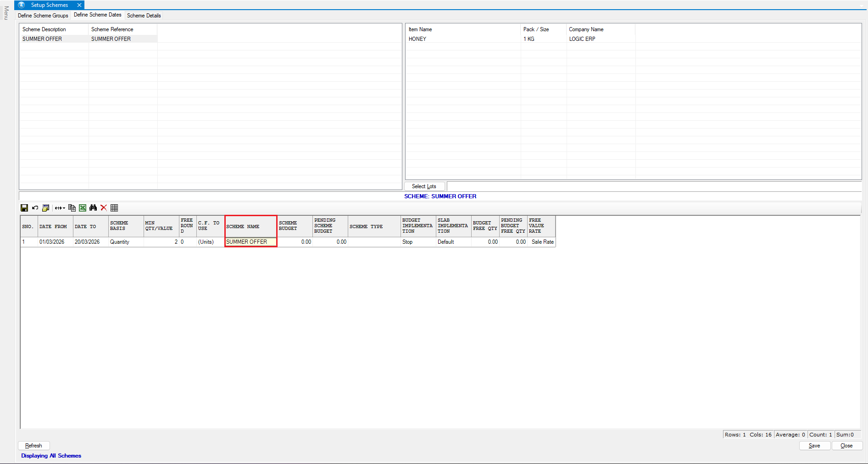Image resolution: width=868 pixels, height=464 pixels.
Task: Export grid using the Excel icon
Action: tap(83, 208)
